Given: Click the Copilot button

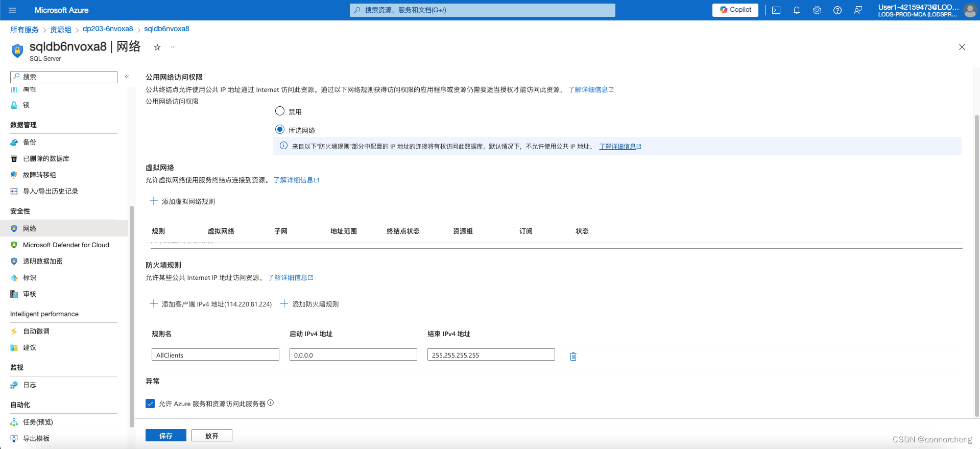Looking at the screenshot, I should pyautogui.click(x=735, y=10).
